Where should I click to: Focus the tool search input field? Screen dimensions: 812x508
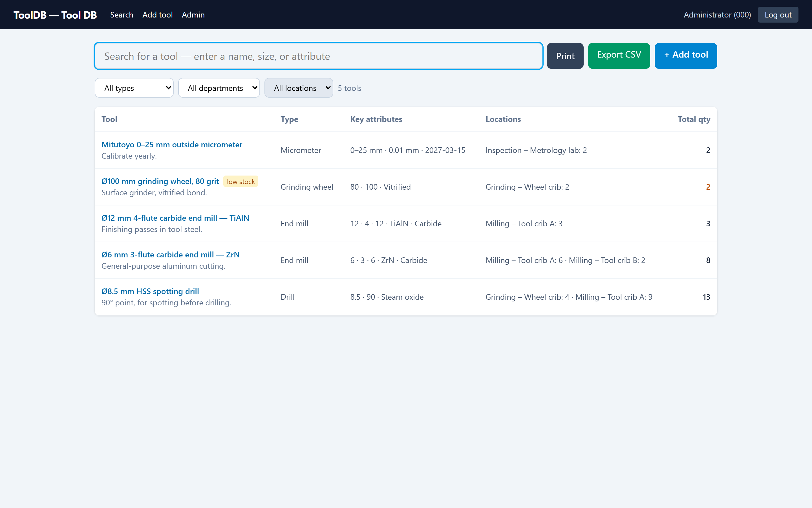pyautogui.click(x=318, y=56)
